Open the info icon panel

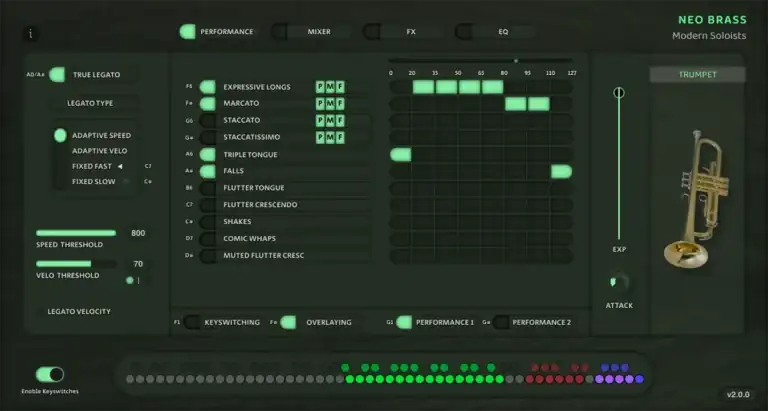[x=31, y=34]
